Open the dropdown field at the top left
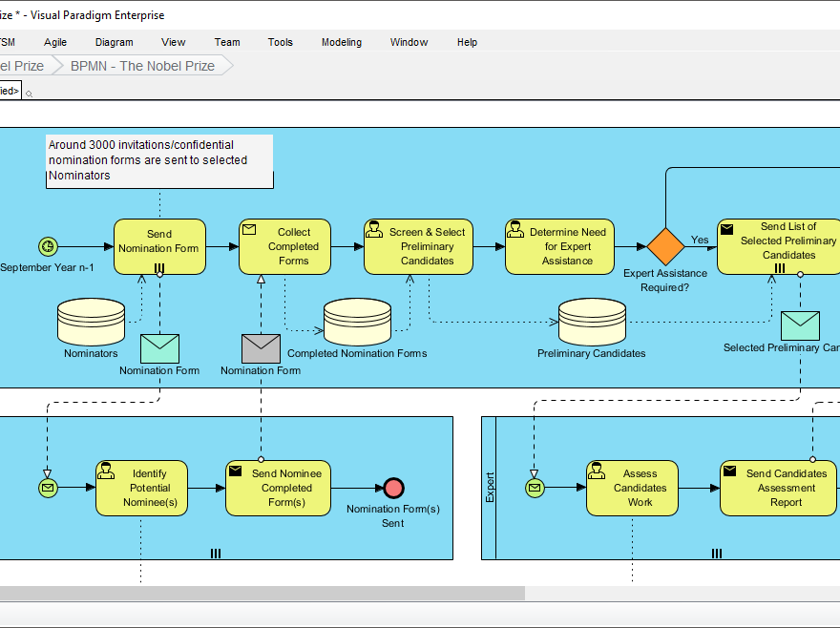This screenshot has height=628, width=840. tap(10, 90)
